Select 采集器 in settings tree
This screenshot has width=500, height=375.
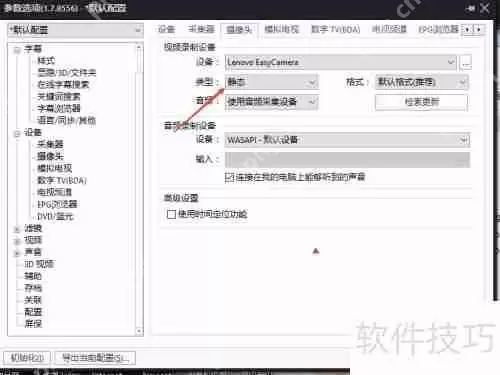[x=50, y=144]
